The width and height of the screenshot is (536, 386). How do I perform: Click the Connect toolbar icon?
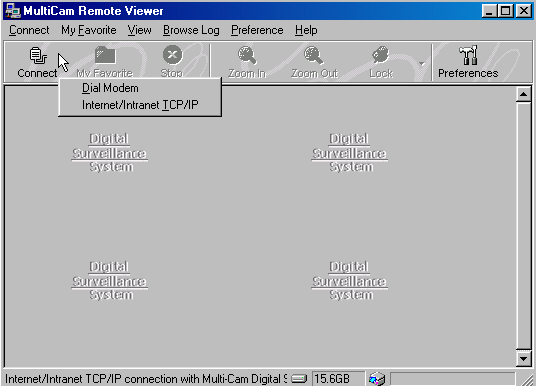pos(38,55)
